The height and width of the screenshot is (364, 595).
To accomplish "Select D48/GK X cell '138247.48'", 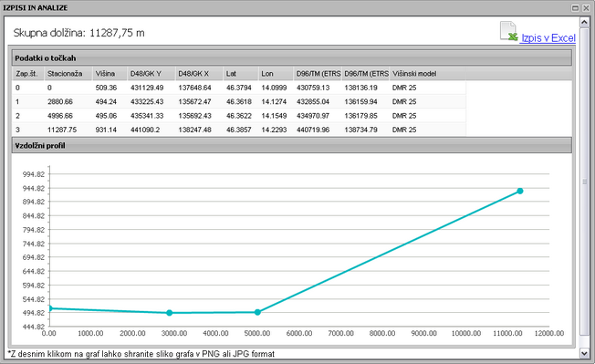I will [x=194, y=130].
